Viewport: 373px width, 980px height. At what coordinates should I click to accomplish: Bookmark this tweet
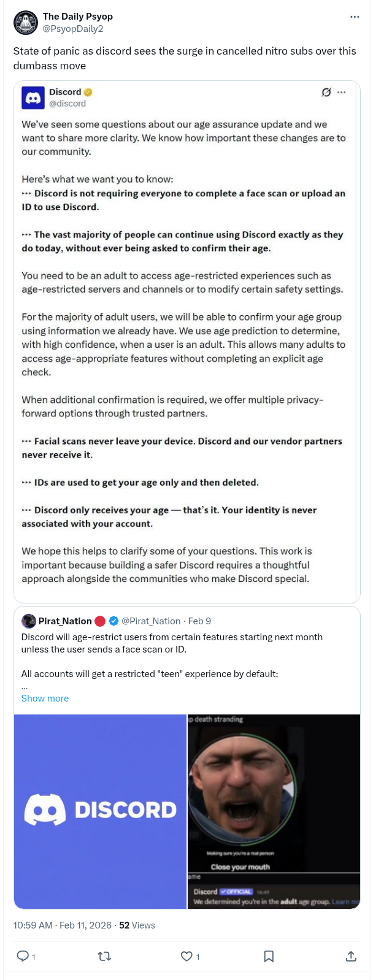(269, 956)
